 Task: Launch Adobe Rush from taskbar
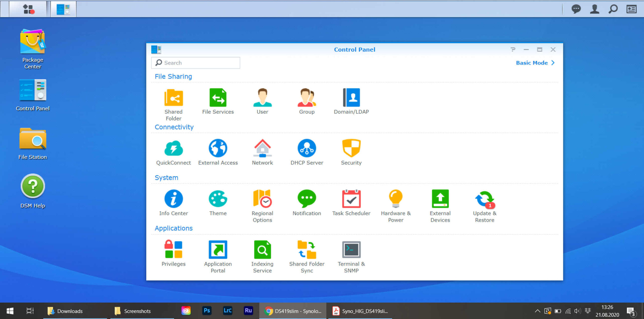pyautogui.click(x=248, y=310)
